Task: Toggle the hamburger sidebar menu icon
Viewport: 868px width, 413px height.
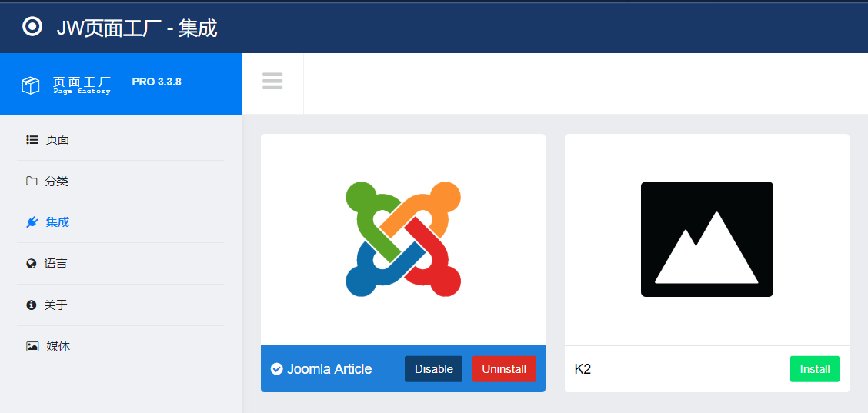Action: [x=272, y=81]
